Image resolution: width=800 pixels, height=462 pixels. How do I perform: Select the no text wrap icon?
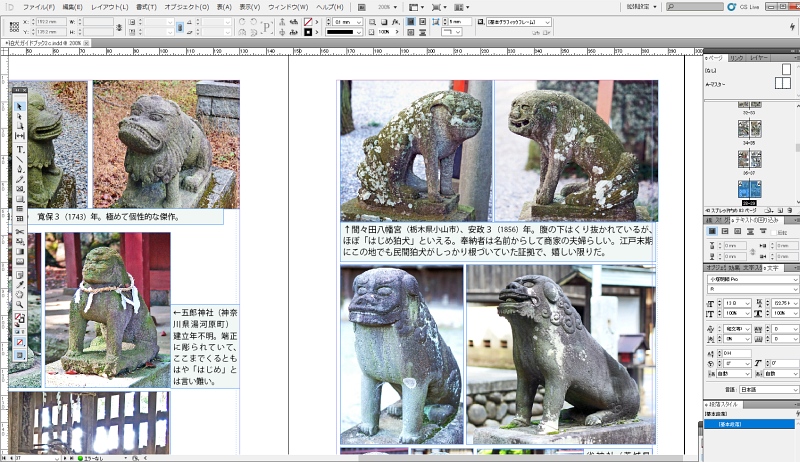[712, 232]
